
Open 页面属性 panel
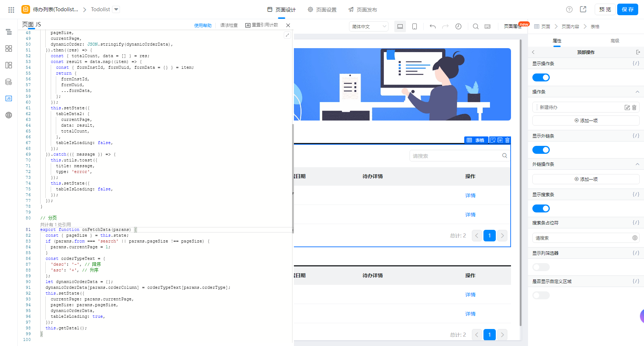coord(513,26)
